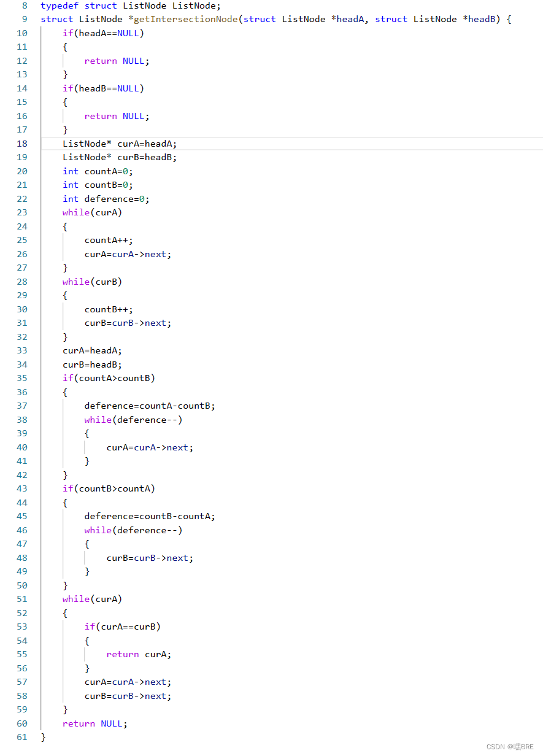This screenshot has height=756, width=543.
Task: Click 'while(curA)' on line 51
Action: coord(92,599)
